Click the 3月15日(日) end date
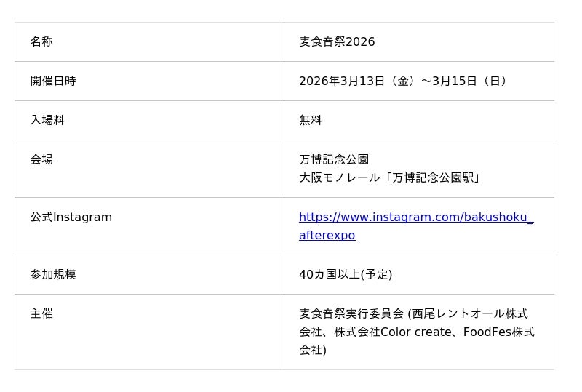Screen dimensions: 582x392 pyautogui.click(x=470, y=81)
